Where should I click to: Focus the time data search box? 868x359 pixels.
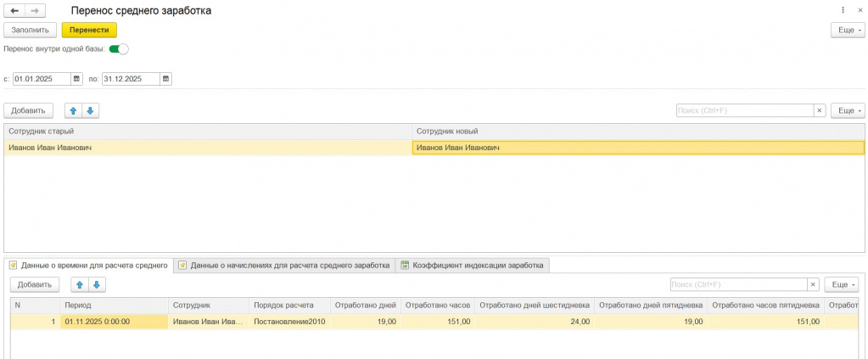tap(738, 285)
